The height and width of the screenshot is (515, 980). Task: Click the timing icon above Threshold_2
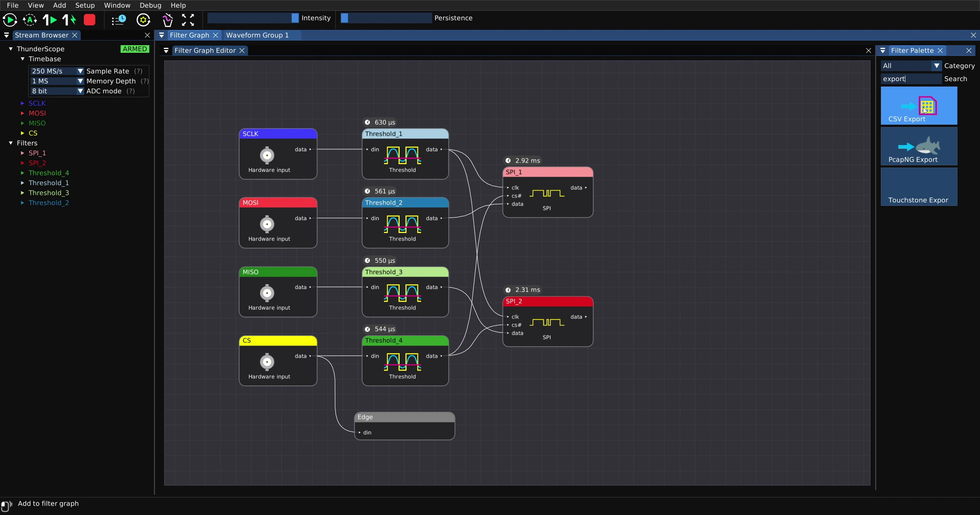tap(367, 191)
